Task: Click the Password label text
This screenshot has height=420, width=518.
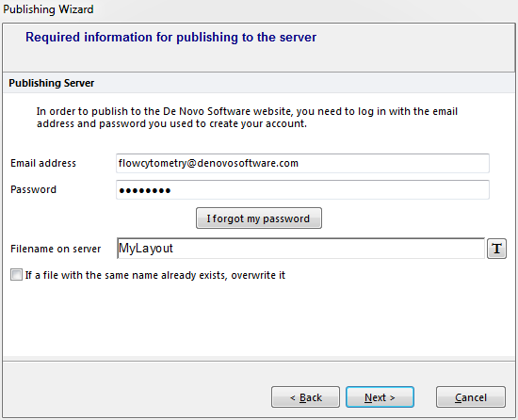Action: point(33,189)
